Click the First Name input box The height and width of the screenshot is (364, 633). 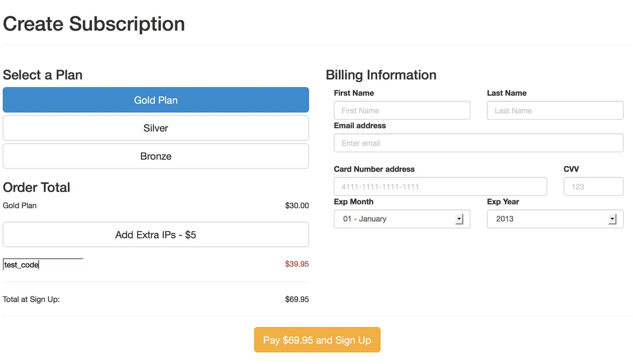(x=402, y=111)
